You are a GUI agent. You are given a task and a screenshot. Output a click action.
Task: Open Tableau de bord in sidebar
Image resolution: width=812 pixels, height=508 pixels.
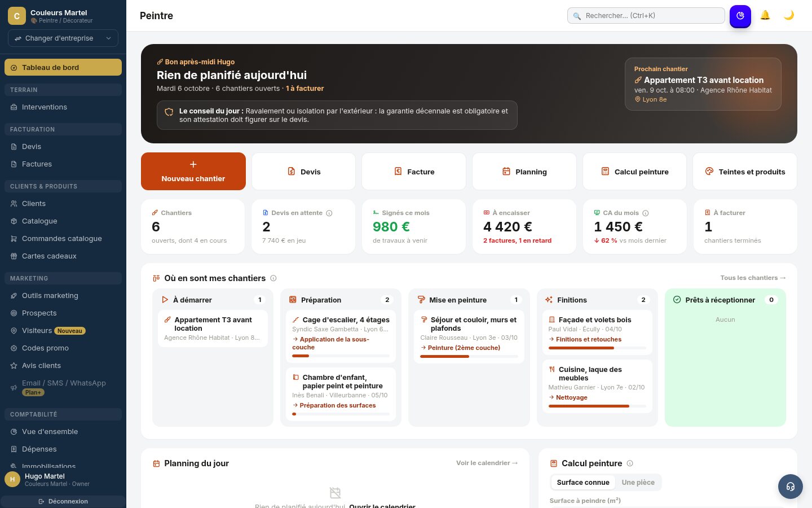tap(63, 67)
